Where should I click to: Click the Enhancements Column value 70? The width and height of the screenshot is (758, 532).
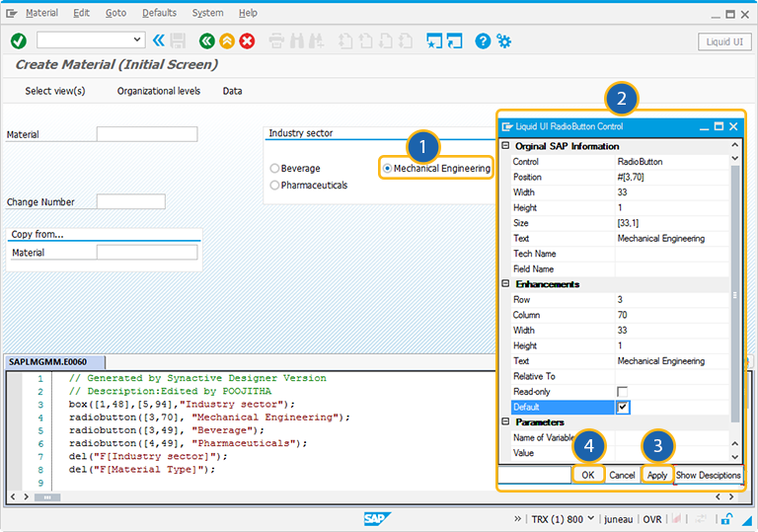point(671,315)
